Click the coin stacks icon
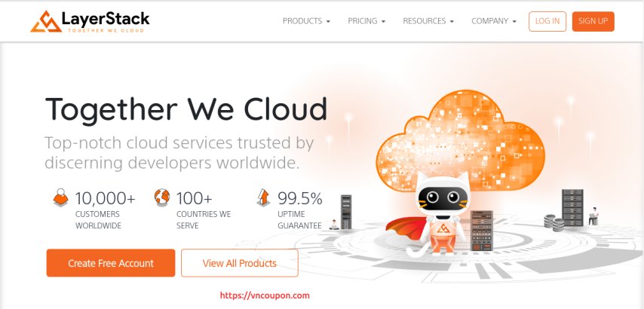644x309 pixels. click(554, 222)
